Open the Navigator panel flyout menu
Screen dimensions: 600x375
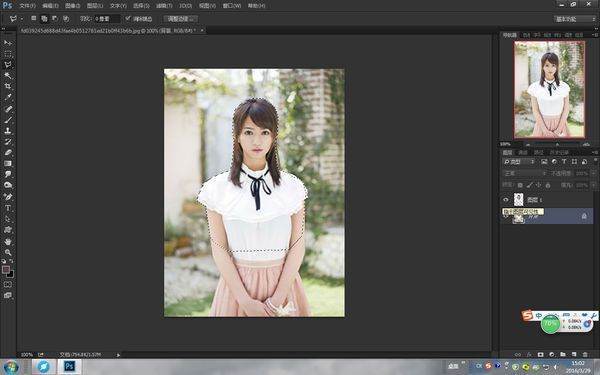pos(595,35)
